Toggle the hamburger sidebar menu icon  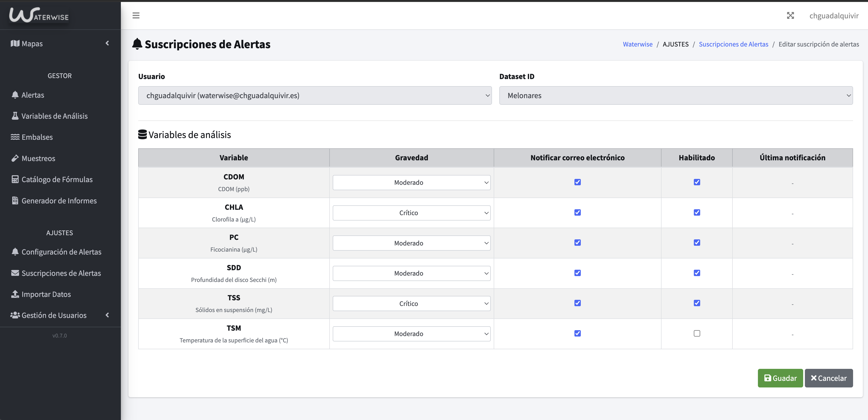[x=136, y=15]
